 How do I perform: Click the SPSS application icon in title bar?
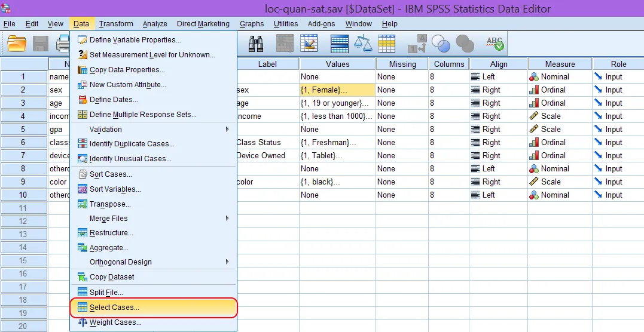[6, 7]
